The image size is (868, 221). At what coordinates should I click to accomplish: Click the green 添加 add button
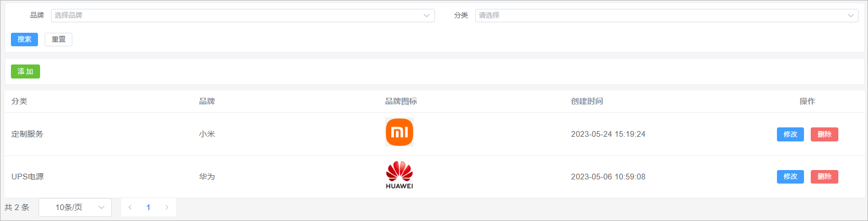coord(25,72)
